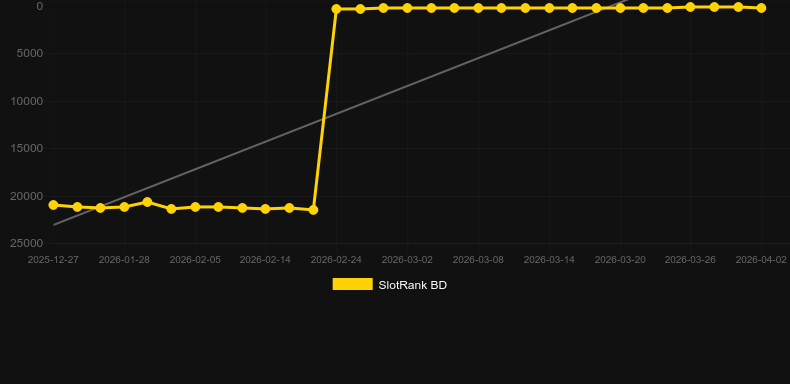Select the data point above 2026-03-02
790x384 pixels.
point(407,8)
